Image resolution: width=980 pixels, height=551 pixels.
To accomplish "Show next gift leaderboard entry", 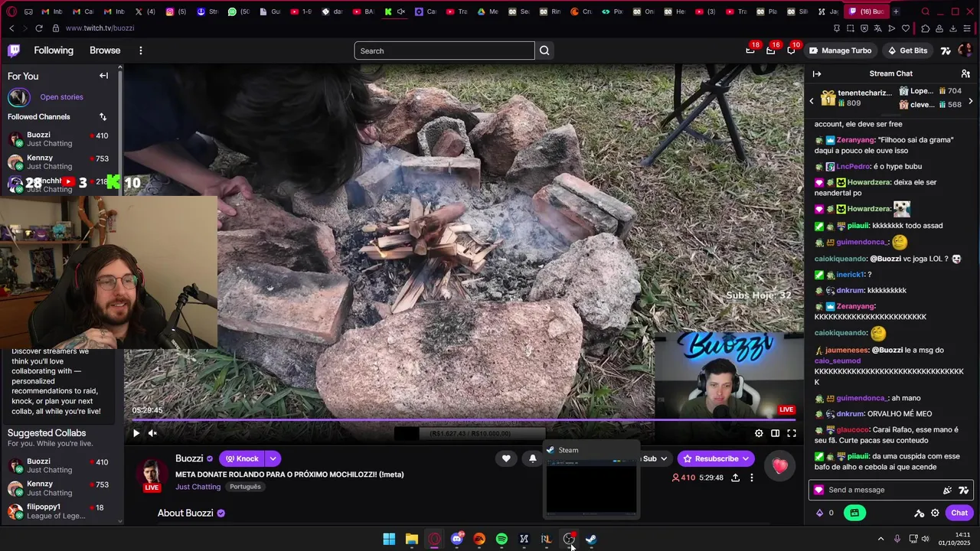I will [x=971, y=101].
